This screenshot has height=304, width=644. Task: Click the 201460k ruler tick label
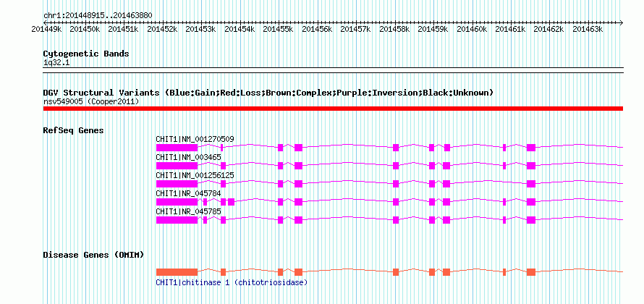[472, 29]
